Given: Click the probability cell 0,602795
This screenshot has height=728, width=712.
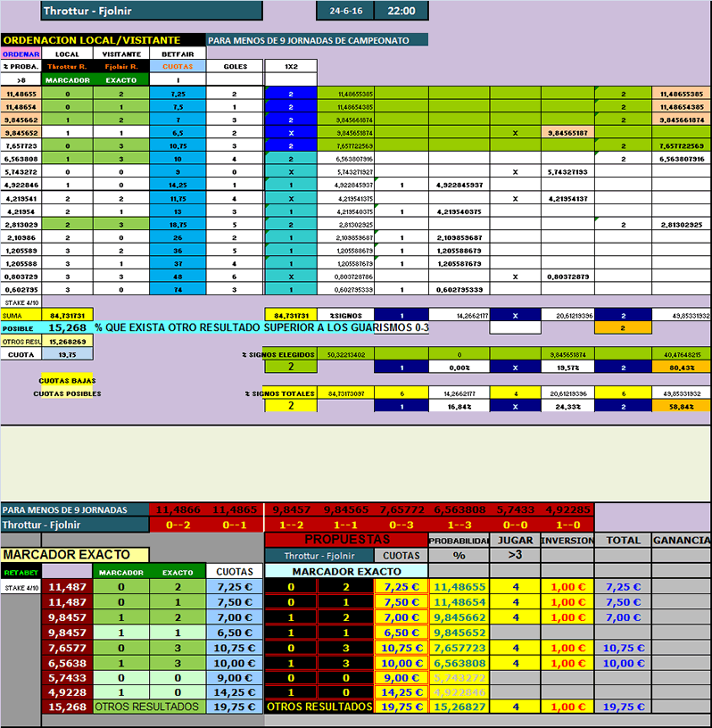Looking at the screenshot, I should pyautogui.click(x=21, y=290).
